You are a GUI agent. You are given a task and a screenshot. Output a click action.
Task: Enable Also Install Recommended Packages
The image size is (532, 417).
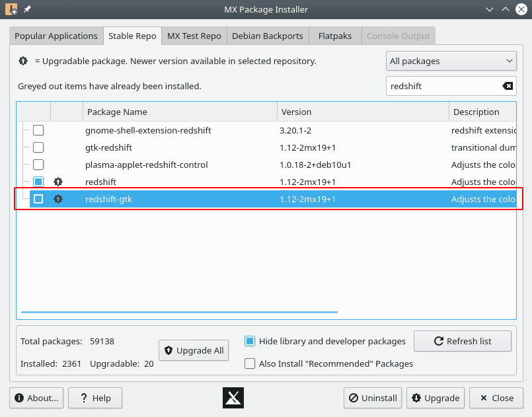coord(249,363)
